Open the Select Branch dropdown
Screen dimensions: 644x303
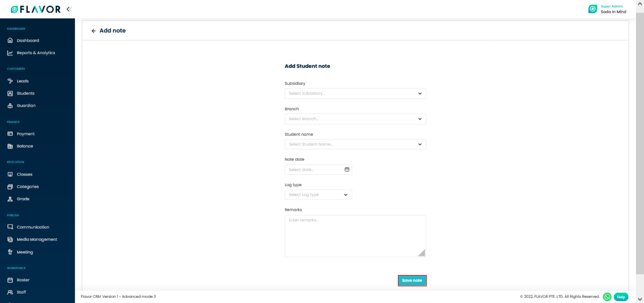click(x=355, y=119)
